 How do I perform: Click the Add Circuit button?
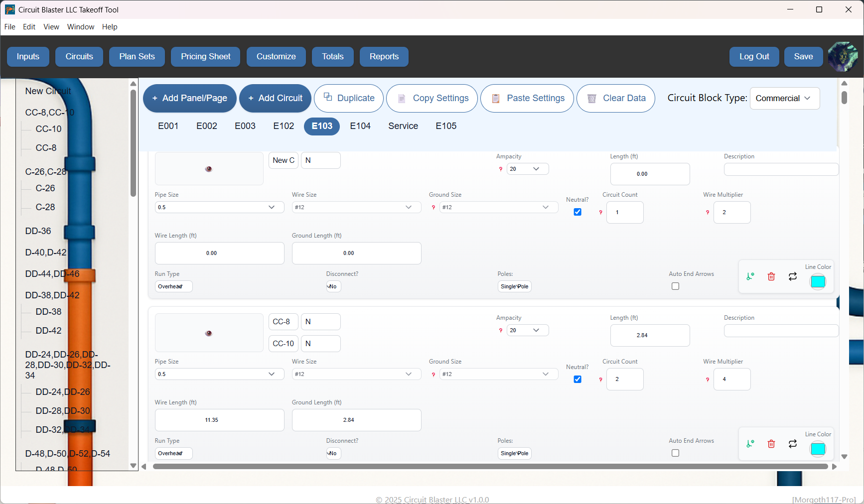(275, 98)
